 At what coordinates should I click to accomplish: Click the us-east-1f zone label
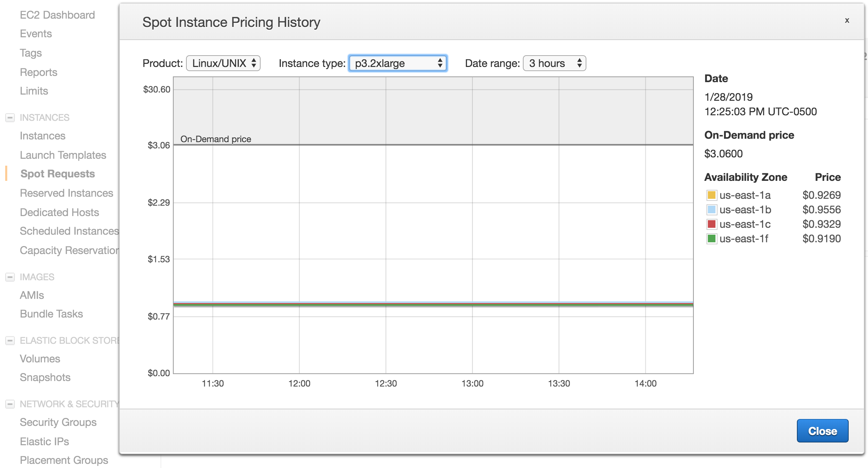(x=744, y=239)
